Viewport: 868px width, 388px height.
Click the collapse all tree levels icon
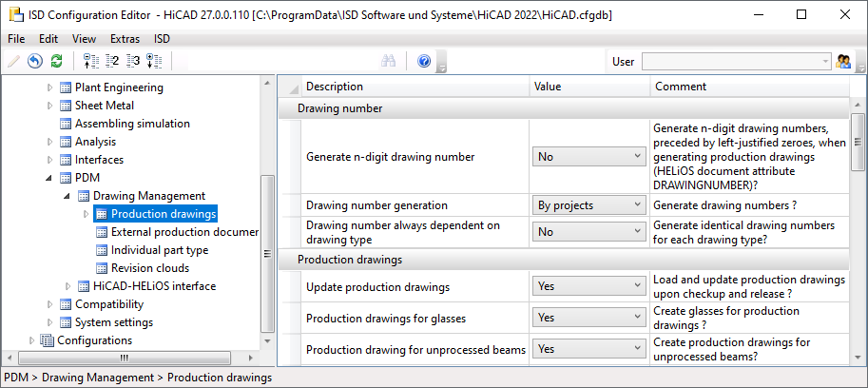point(90,61)
